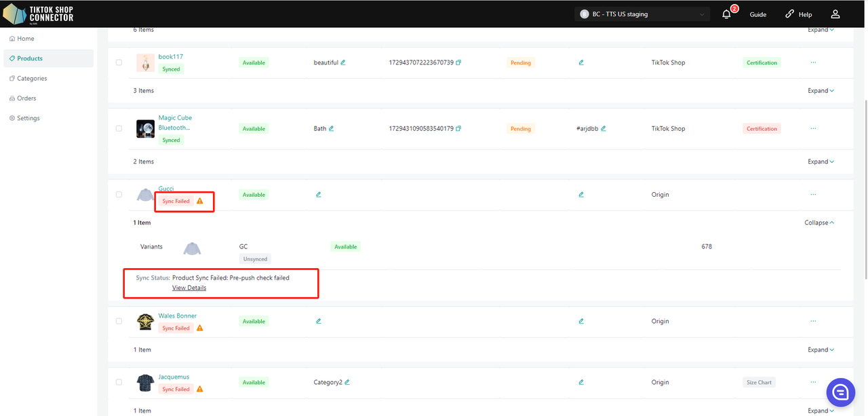Click the warning icon on the Jacquemus row
Image resolution: width=868 pixels, height=416 pixels.
[x=199, y=389]
